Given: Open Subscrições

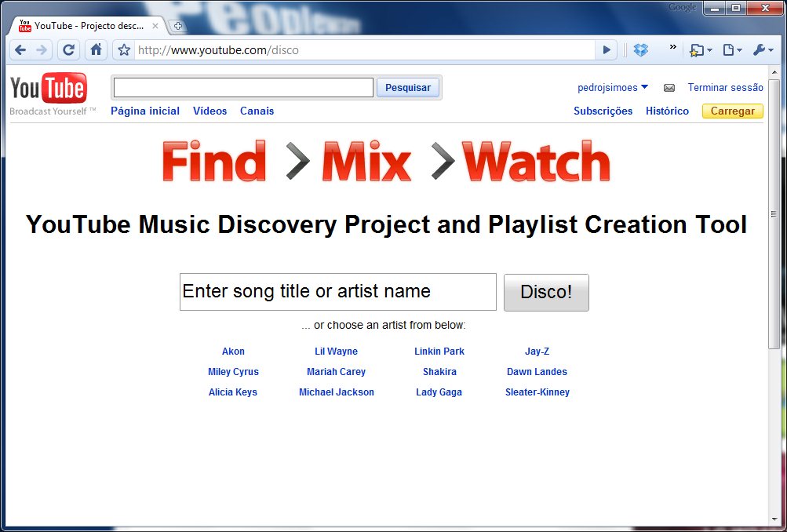Looking at the screenshot, I should pos(603,111).
